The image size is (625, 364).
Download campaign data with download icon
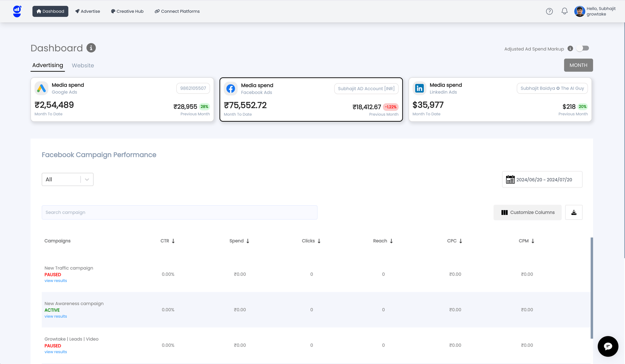tap(574, 212)
